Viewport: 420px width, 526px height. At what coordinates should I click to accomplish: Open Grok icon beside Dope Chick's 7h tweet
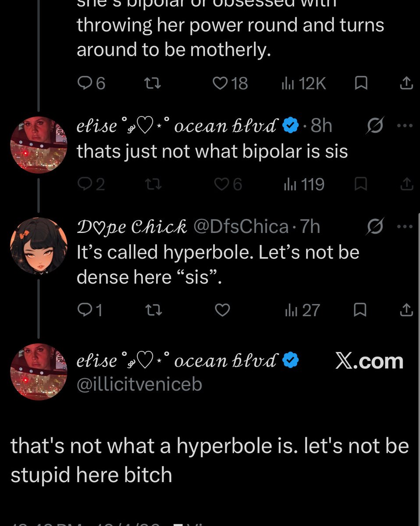point(374,226)
